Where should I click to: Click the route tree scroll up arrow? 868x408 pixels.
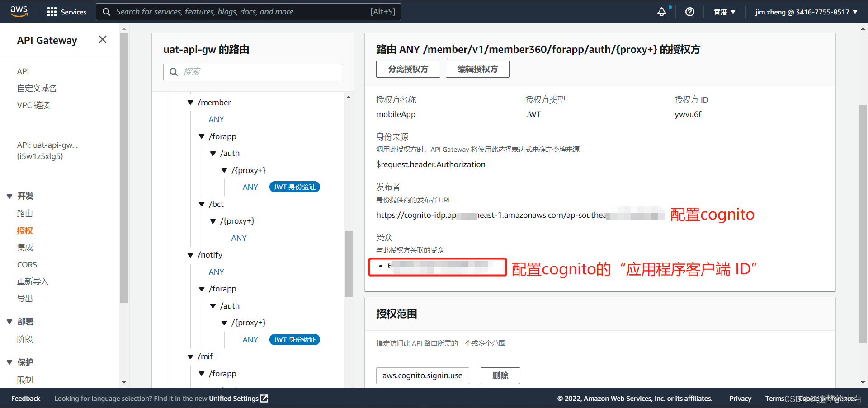(x=349, y=97)
